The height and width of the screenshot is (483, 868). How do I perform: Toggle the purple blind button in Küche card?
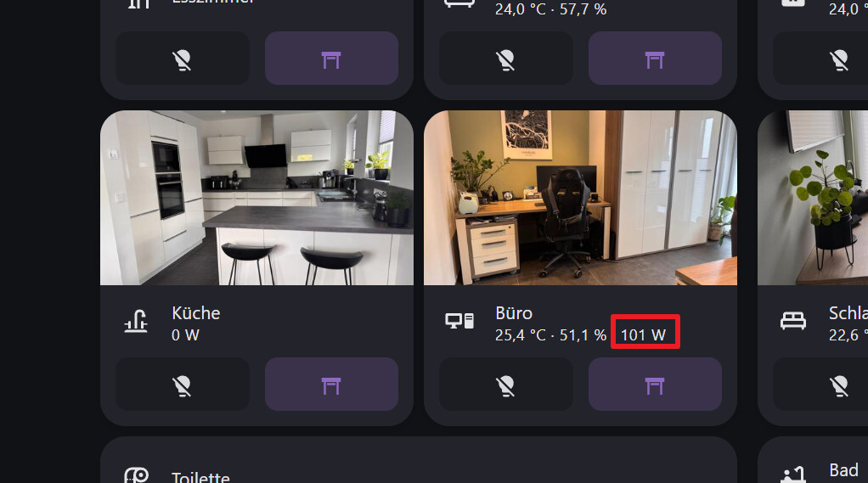pos(331,384)
